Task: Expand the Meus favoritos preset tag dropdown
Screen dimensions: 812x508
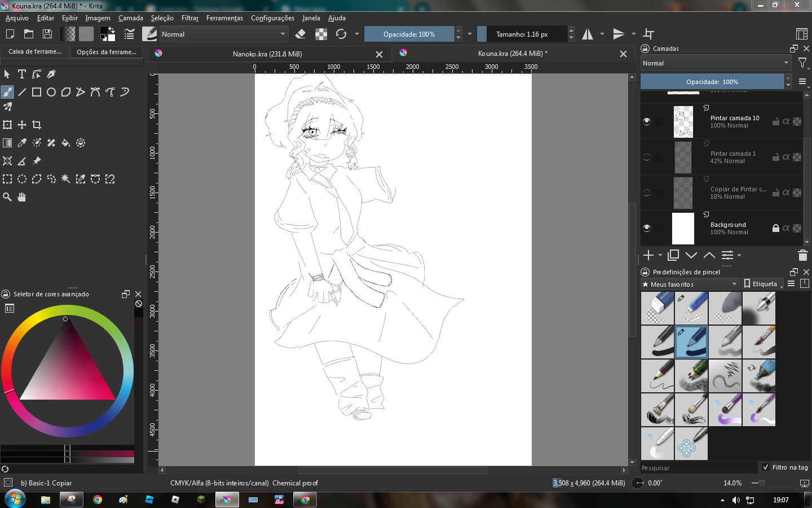Action: click(690, 284)
